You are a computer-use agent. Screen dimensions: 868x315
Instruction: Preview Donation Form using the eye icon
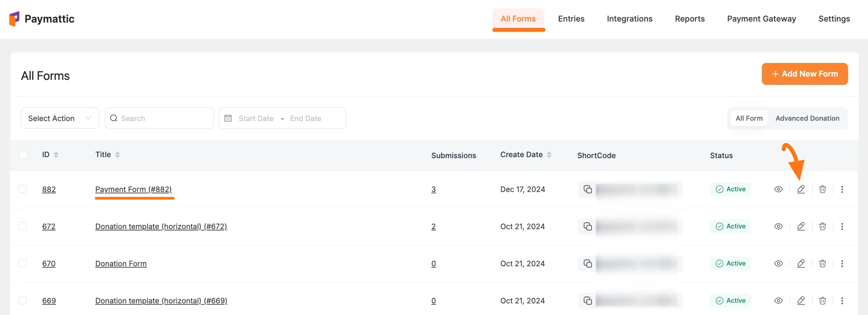click(778, 263)
